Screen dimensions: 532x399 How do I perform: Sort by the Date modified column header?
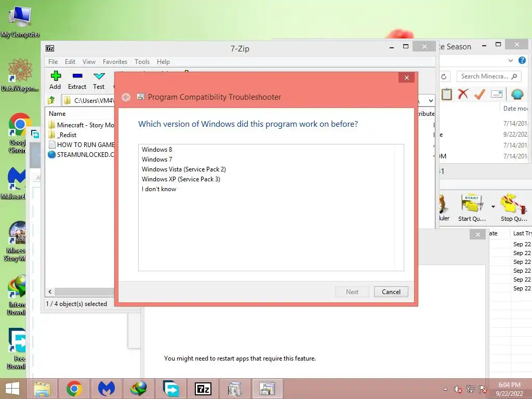[515, 109]
